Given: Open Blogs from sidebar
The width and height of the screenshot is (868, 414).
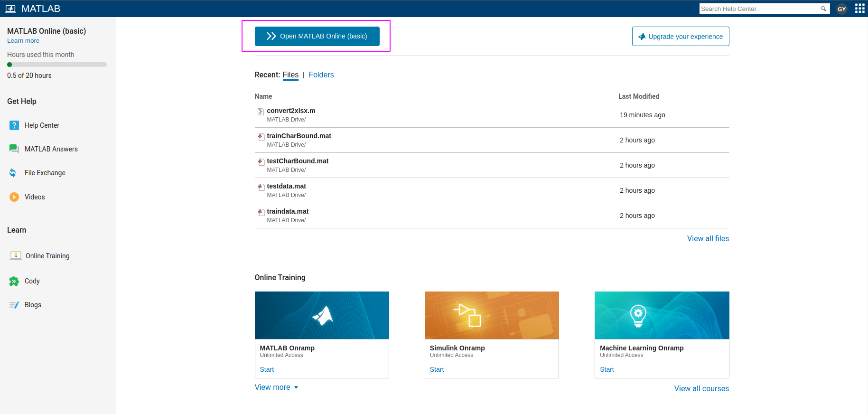Looking at the screenshot, I should pos(33,305).
